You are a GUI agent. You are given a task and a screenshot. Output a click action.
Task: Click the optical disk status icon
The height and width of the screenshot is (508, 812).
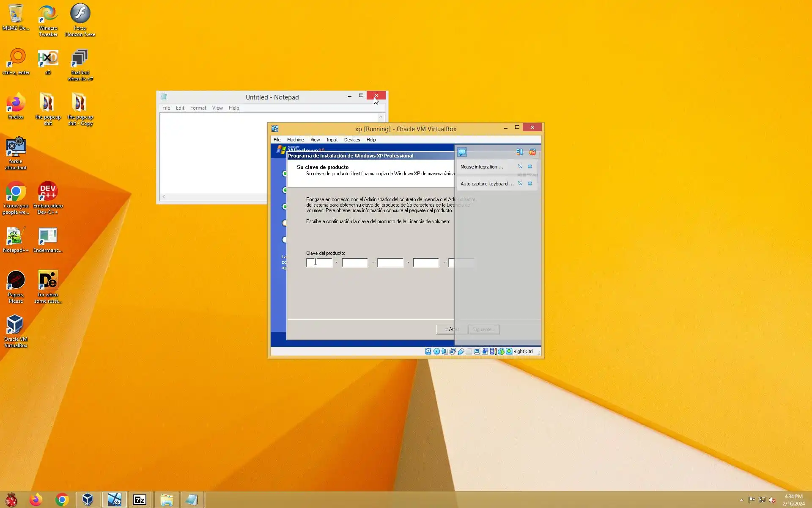(x=436, y=351)
